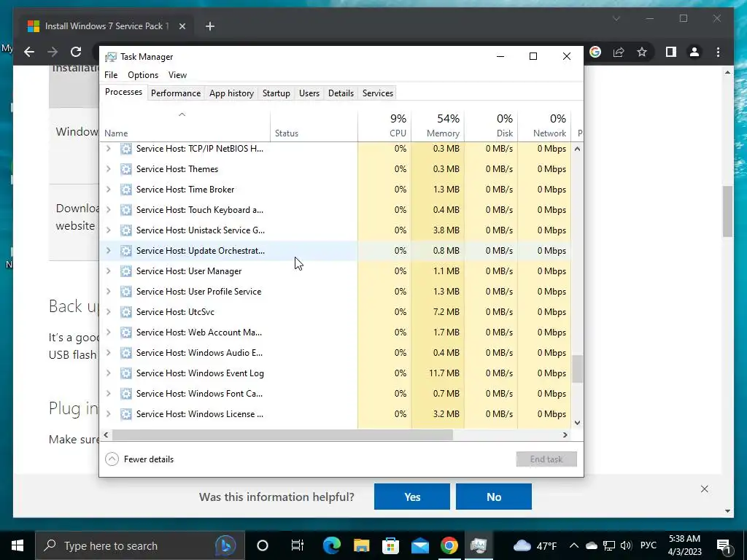Image resolution: width=747 pixels, height=560 pixels.
Task: Click Yes for helpful feedback
Action: click(x=412, y=497)
